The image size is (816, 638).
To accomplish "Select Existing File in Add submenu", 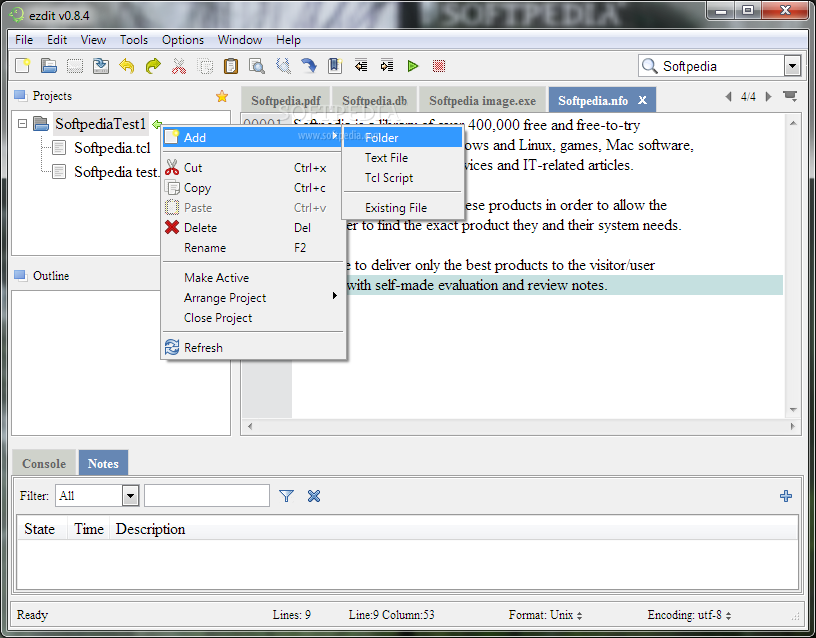I will [x=402, y=208].
